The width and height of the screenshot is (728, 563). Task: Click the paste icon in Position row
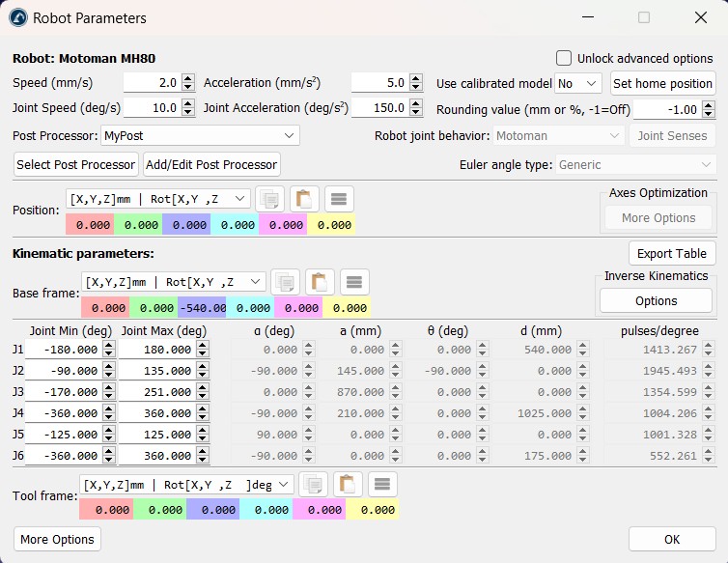tap(304, 199)
